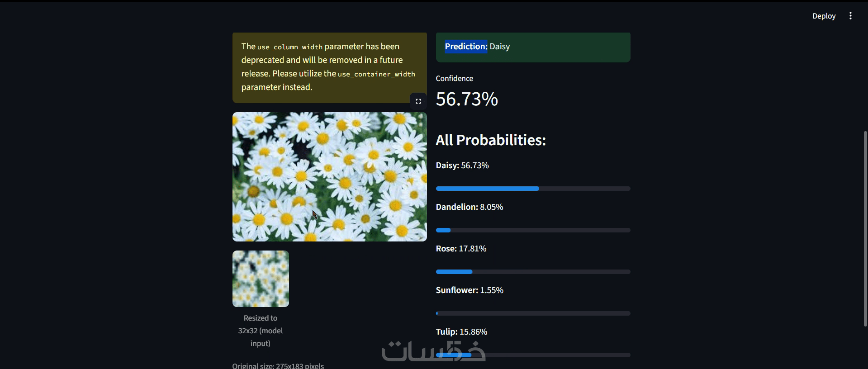Click the All Probabilities heading

(x=491, y=140)
